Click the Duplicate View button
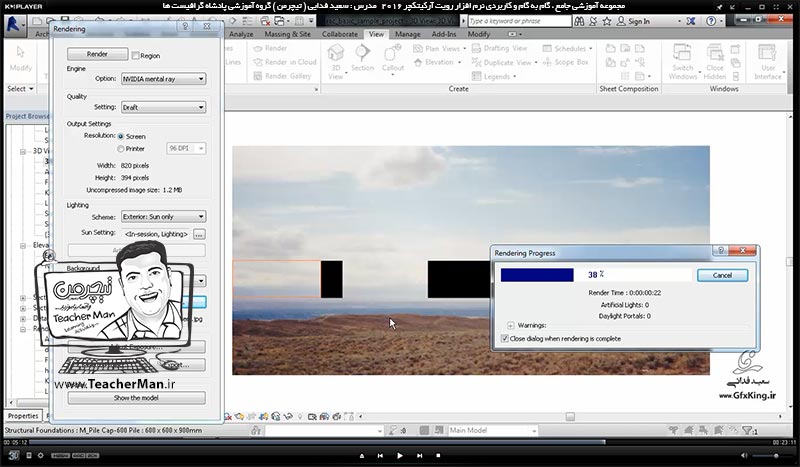Image resolution: width=800 pixels, height=467 pixels. (x=504, y=62)
